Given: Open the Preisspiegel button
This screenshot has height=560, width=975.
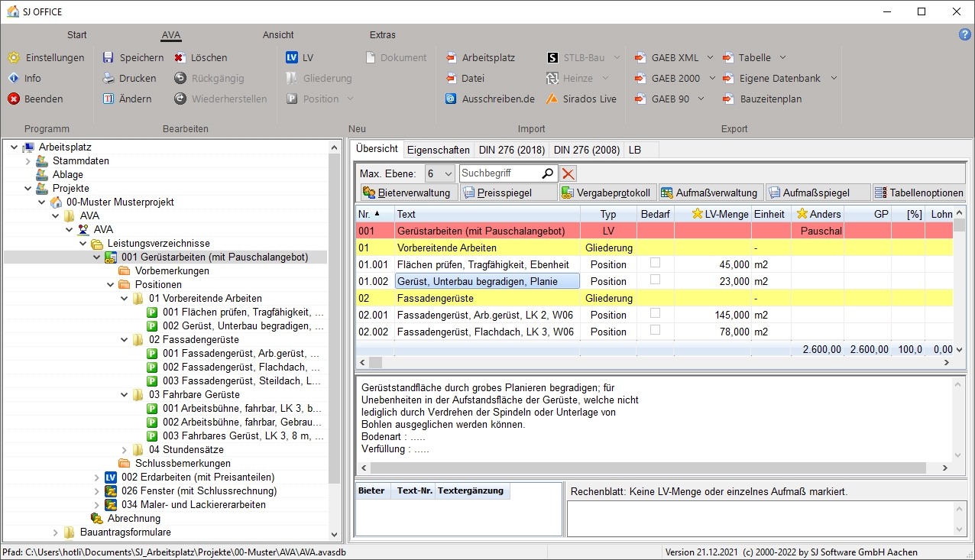Looking at the screenshot, I should tap(508, 193).
